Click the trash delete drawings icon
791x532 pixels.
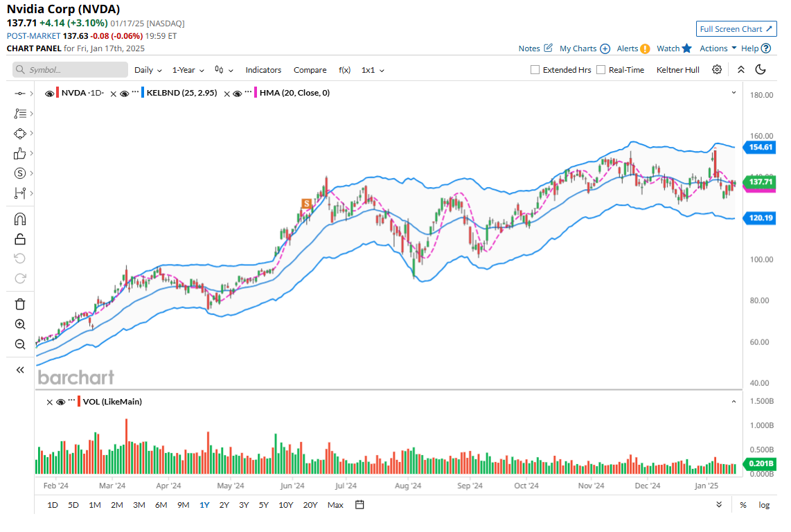pyautogui.click(x=20, y=303)
